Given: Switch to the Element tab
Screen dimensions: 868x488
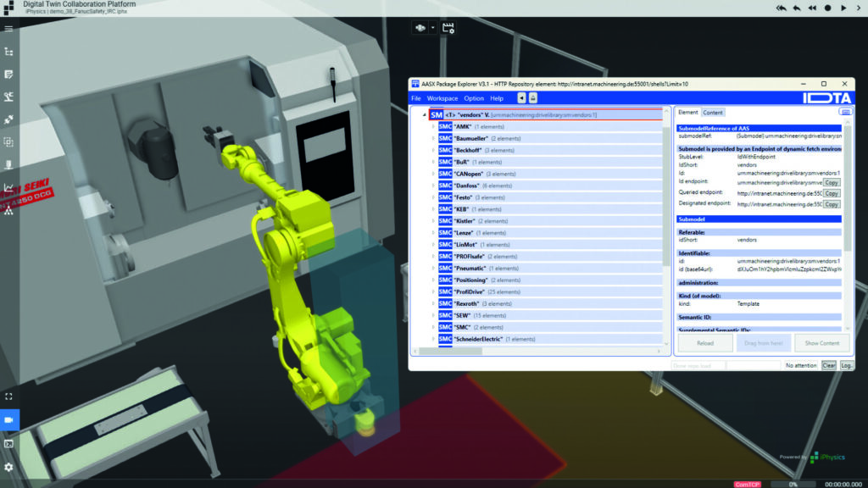Looking at the screenshot, I should pyautogui.click(x=688, y=113).
